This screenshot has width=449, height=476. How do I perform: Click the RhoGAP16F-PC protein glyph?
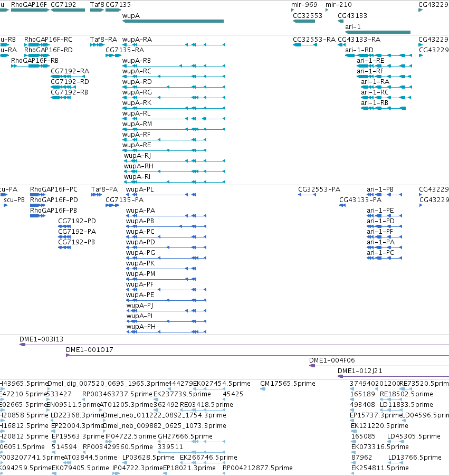pyautogui.click(x=37, y=195)
